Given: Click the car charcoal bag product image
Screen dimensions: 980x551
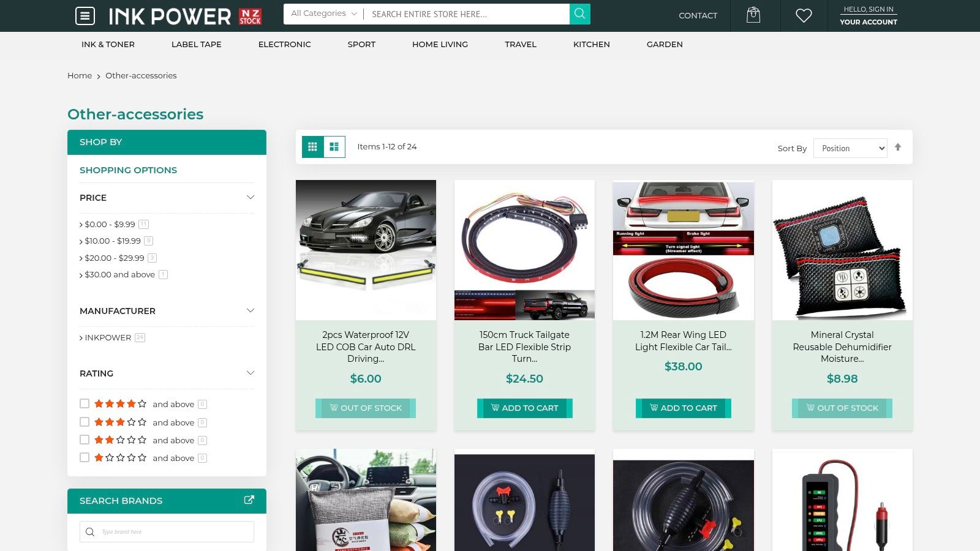Looking at the screenshot, I should 366,500.
